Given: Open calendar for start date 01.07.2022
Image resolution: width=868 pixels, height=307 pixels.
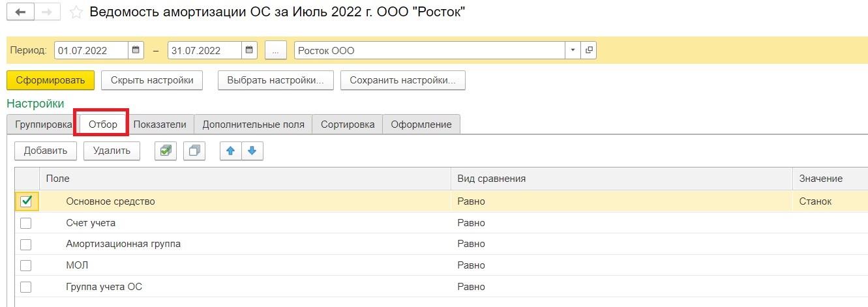Looking at the screenshot, I should (136, 50).
